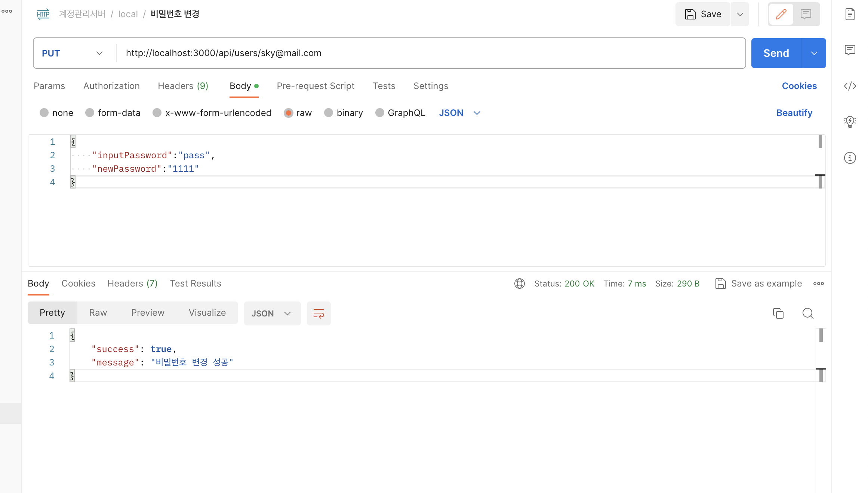Click the Beautify link
This screenshot has width=868, height=493.
coord(794,113)
